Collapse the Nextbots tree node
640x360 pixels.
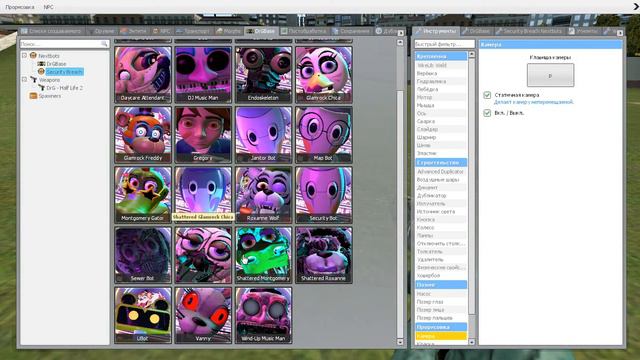24,56
